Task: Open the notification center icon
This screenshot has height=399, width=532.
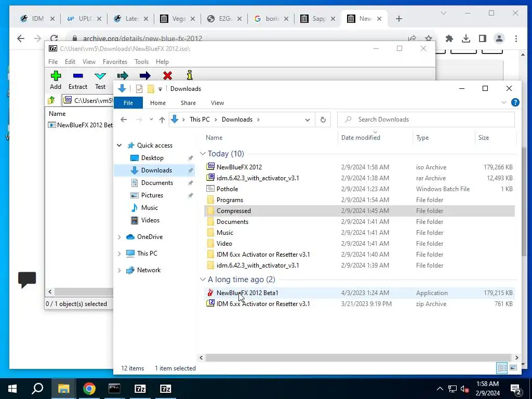Action: click(515, 389)
